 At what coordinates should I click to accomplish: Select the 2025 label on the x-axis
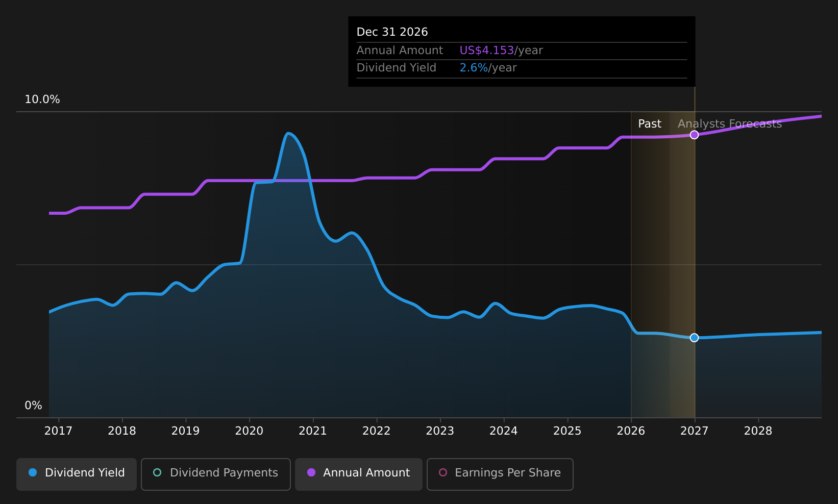pos(568,431)
